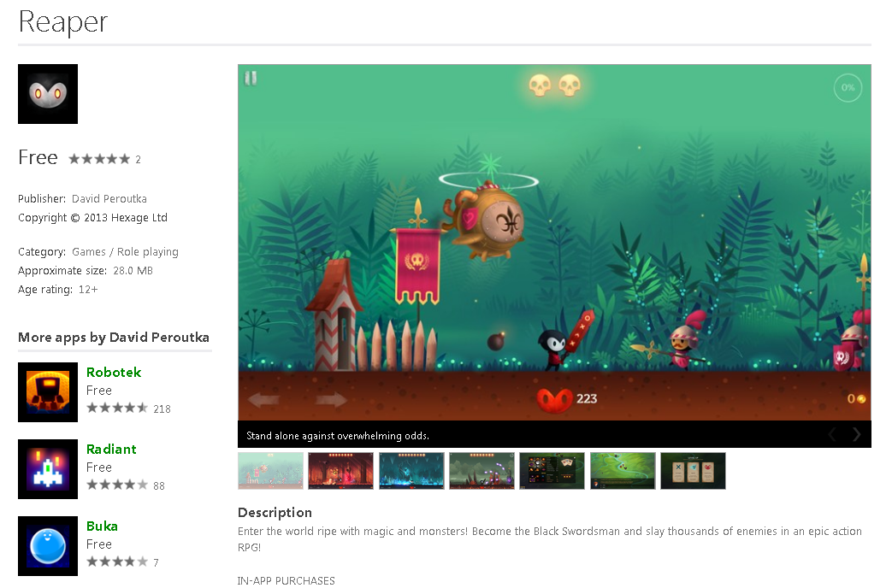Open the Robotek app icon
This screenshot has width=892, height=588.
pos(48,392)
